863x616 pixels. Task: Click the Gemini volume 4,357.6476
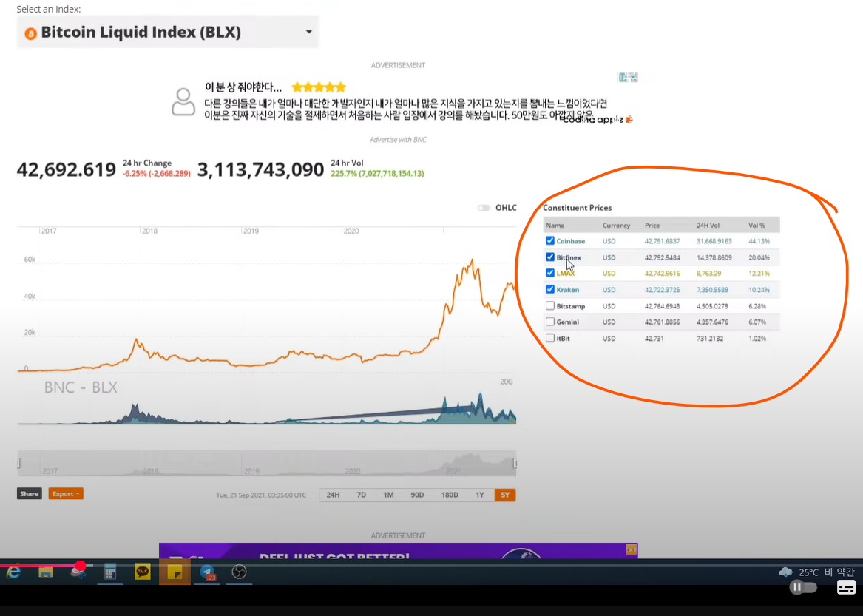[x=712, y=322]
